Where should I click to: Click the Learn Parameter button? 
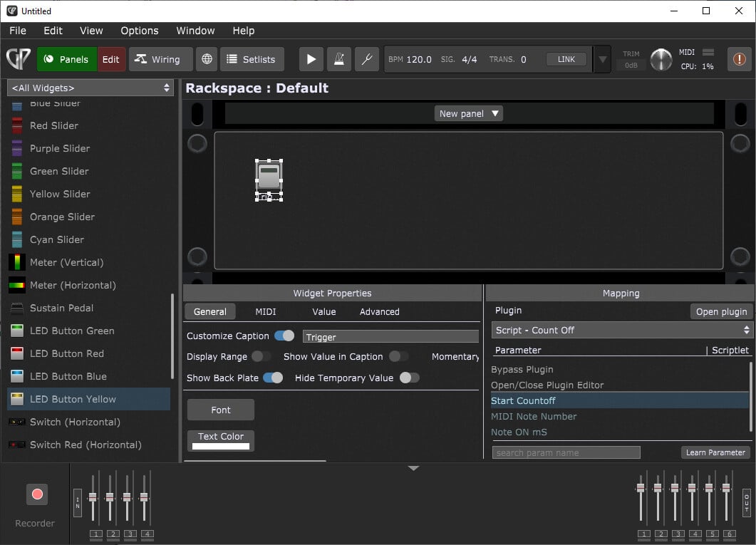715,452
